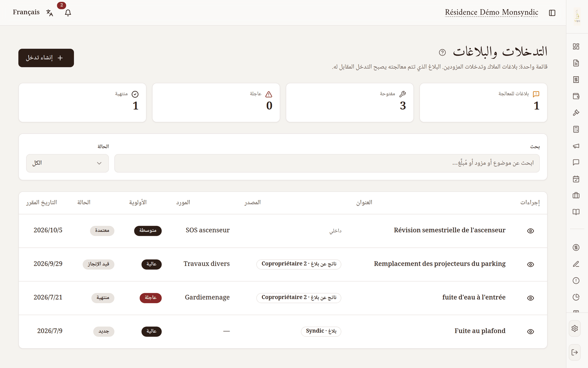Select the منتهية finished stat card
Viewport: 588px width, 368px height.
coord(82,102)
